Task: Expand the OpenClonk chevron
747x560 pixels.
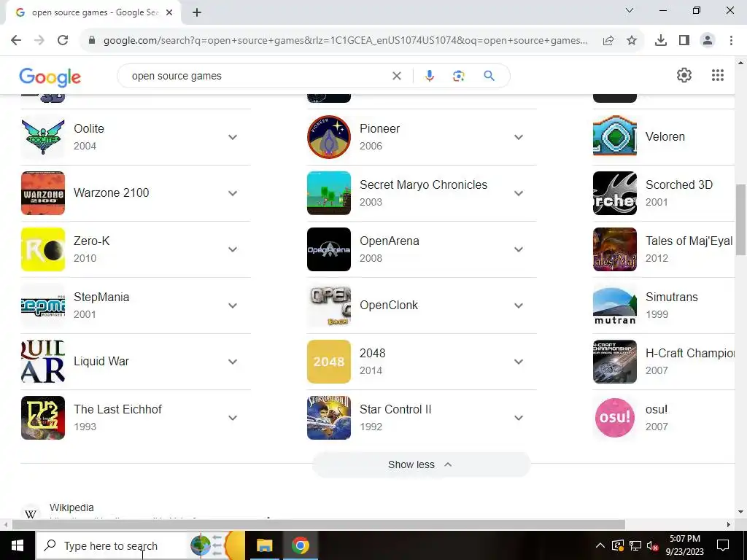Action: pos(519,306)
